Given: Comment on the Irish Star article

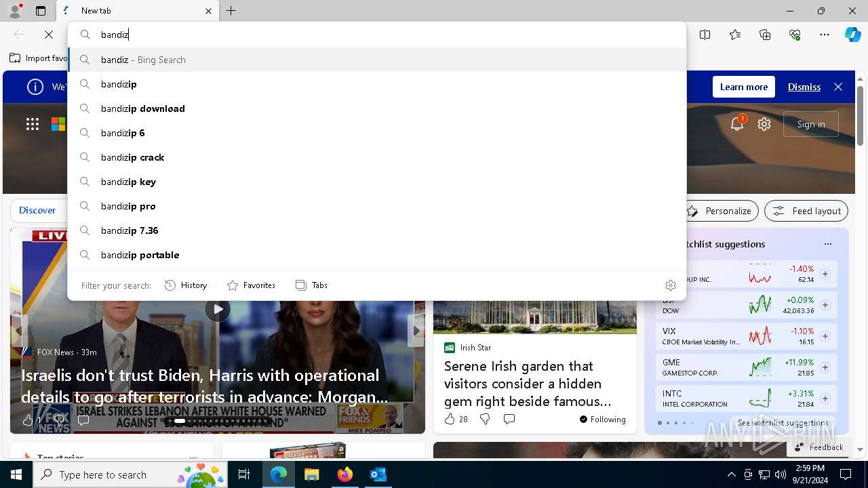Looking at the screenshot, I should [x=509, y=420].
